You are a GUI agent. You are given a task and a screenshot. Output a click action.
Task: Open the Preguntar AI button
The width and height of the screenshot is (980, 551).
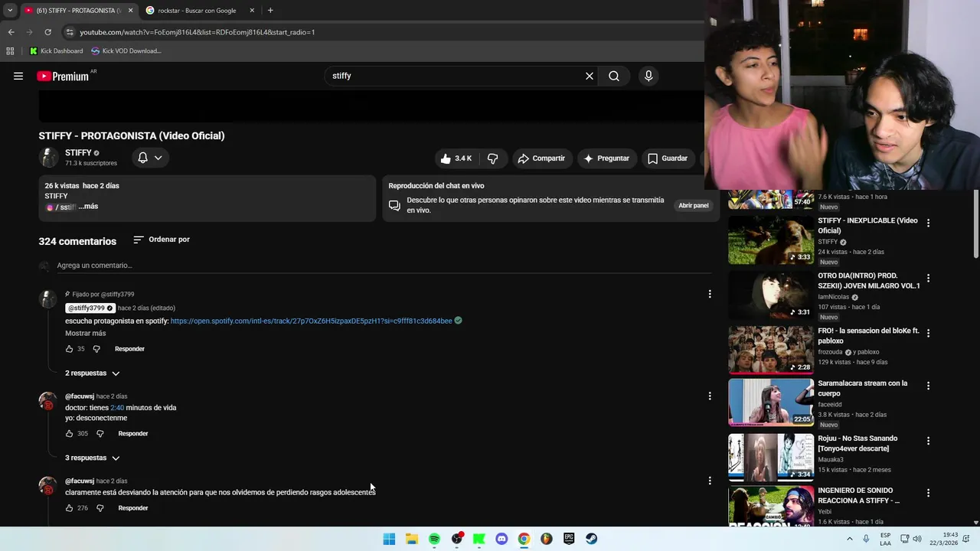[x=606, y=158]
